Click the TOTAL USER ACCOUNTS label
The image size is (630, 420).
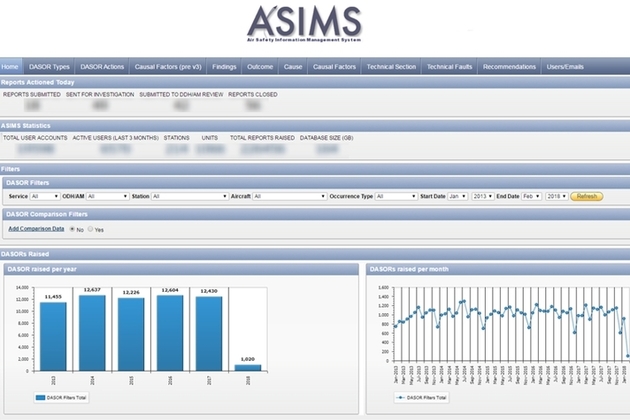pos(35,138)
